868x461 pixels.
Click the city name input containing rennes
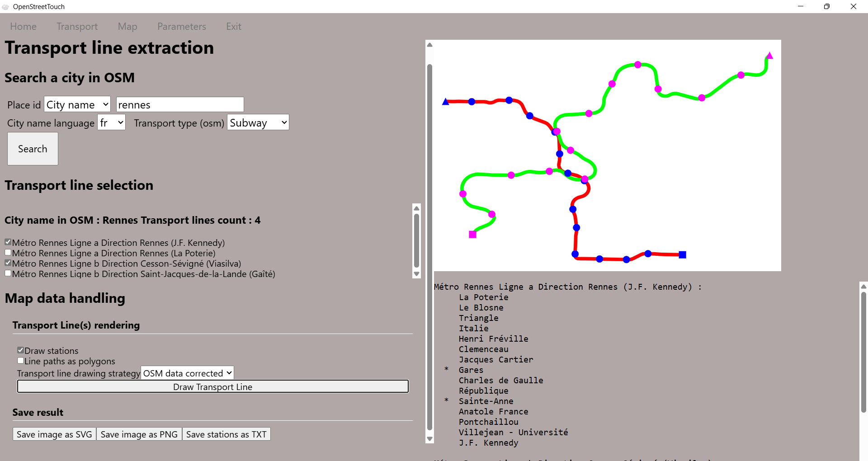click(x=180, y=104)
